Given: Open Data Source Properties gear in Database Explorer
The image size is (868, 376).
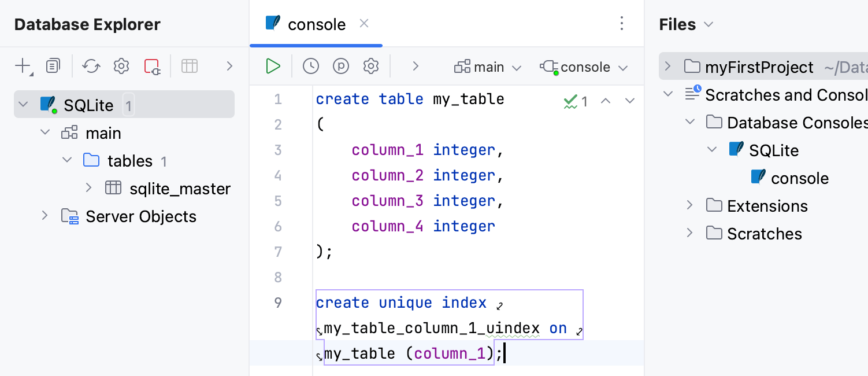Looking at the screenshot, I should [x=121, y=67].
